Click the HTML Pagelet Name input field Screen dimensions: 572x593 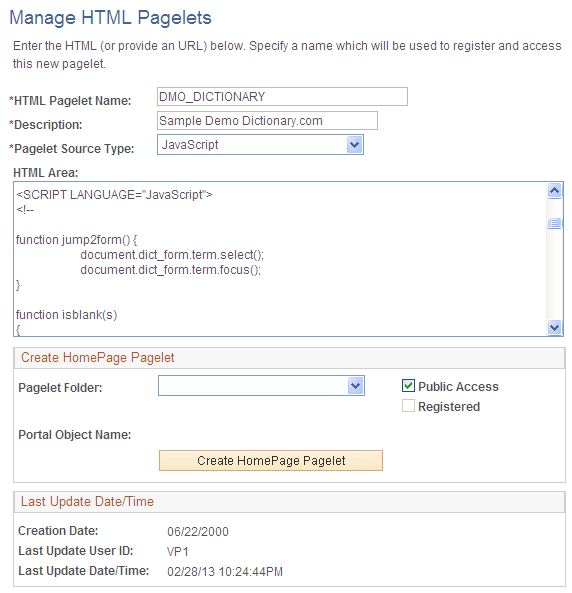point(282,96)
